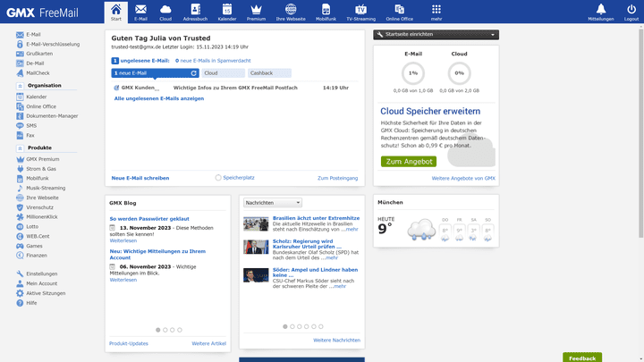Click Cloud storage 0% circle indicator

tap(459, 73)
